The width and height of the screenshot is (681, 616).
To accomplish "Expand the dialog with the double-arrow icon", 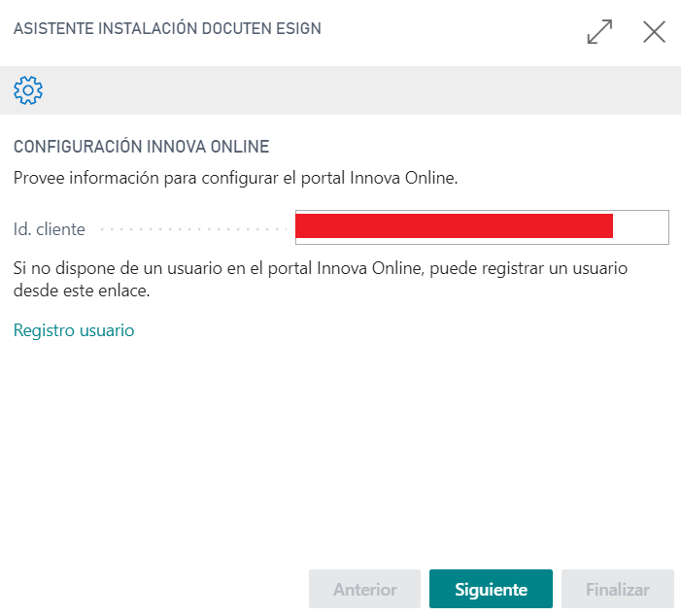I will 599,32.
